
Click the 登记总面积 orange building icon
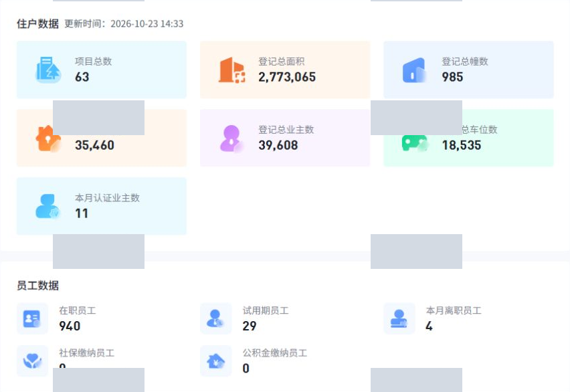(232, 70)
